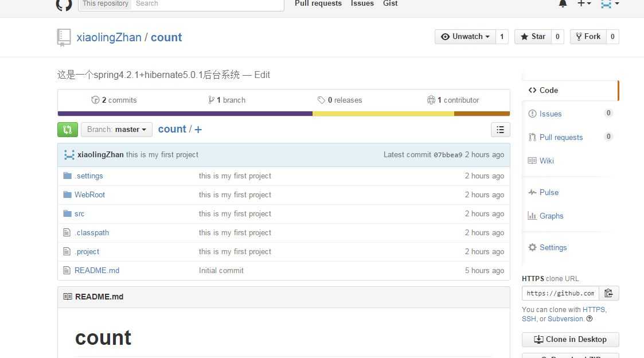This screenshot has width=644, height=358.
Task: Open Pull requests in the top navigation
Action: (318, 3)
